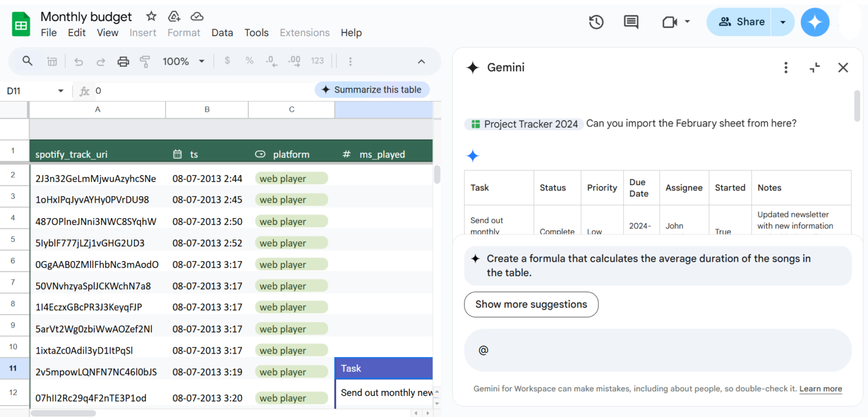Start a Meet call with the camera icon
868x417 pixels.
669,21
